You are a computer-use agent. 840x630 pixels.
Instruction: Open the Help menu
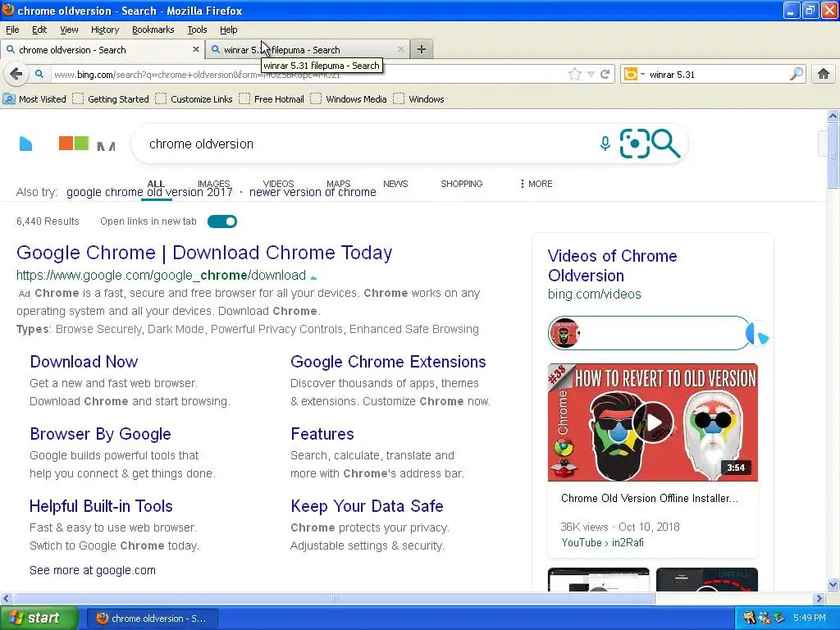click(x=228, y=30)
